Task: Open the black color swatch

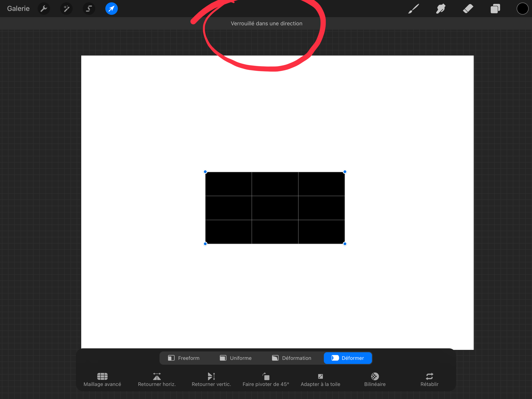Action: point(522,9)
